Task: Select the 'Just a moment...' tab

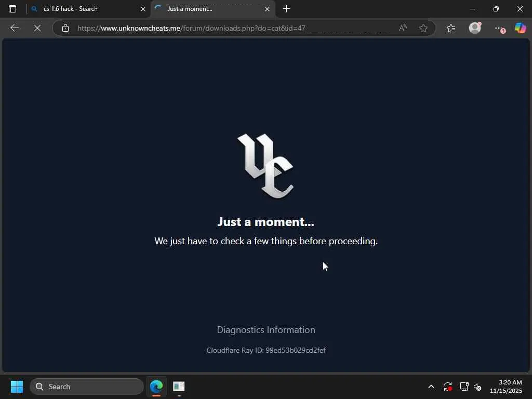Action: point(212,9)
